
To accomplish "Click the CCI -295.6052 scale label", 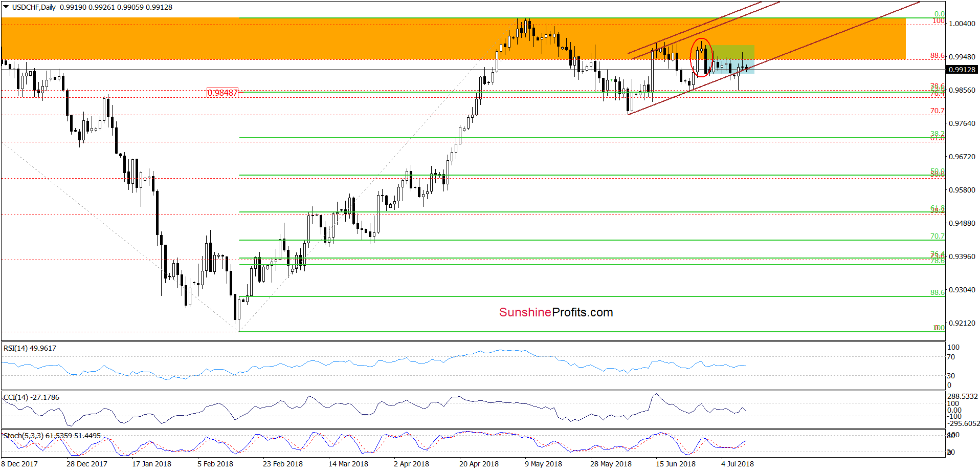I will 964,423.
